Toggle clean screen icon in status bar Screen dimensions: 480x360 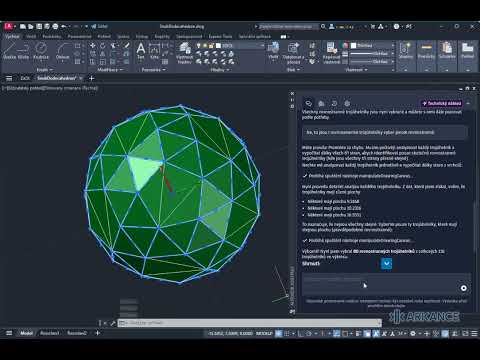point(465,333)
